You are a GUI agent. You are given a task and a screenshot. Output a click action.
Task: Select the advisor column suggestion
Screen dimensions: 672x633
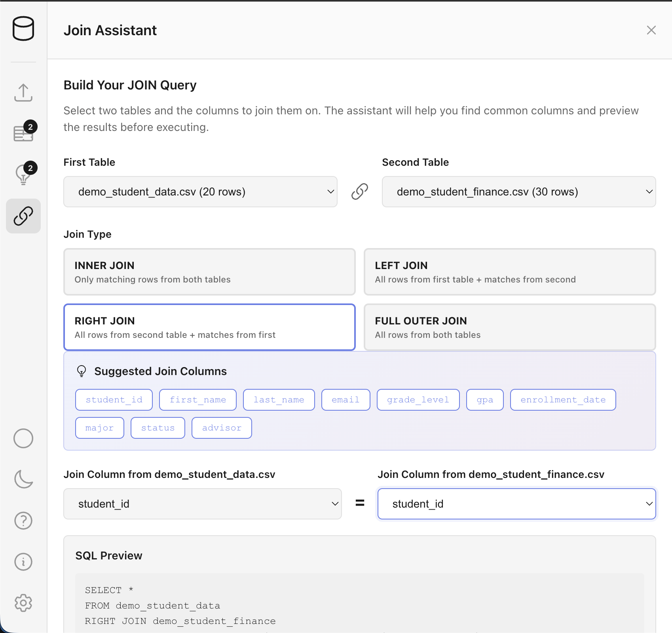221,428
